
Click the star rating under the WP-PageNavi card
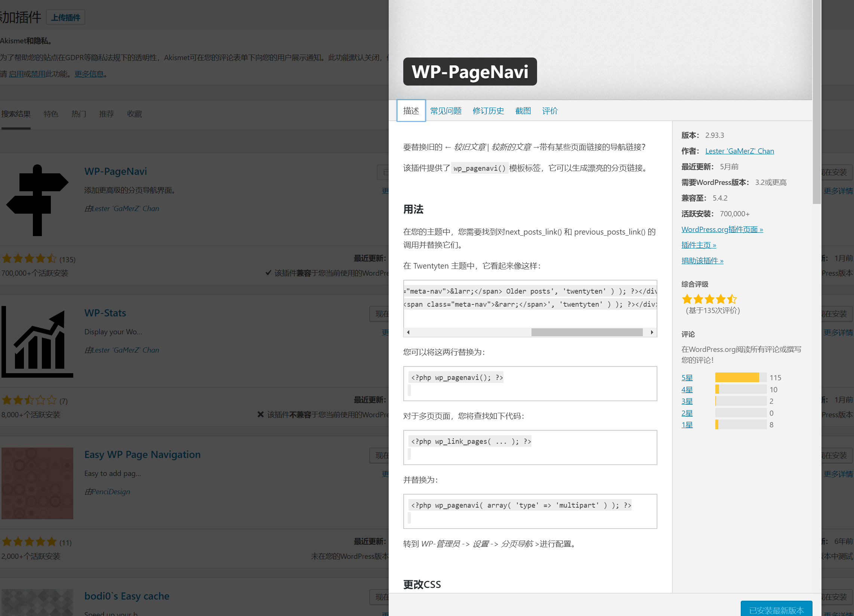29,259
